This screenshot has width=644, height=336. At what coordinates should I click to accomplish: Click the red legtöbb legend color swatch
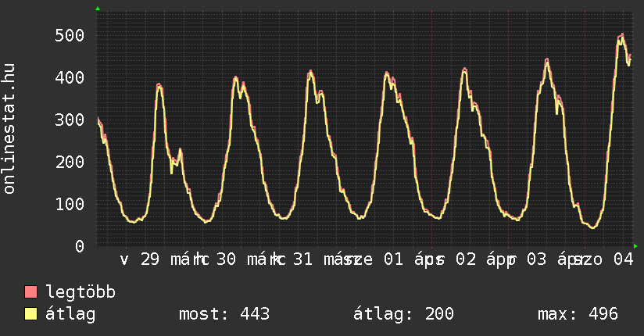(30, 293)
